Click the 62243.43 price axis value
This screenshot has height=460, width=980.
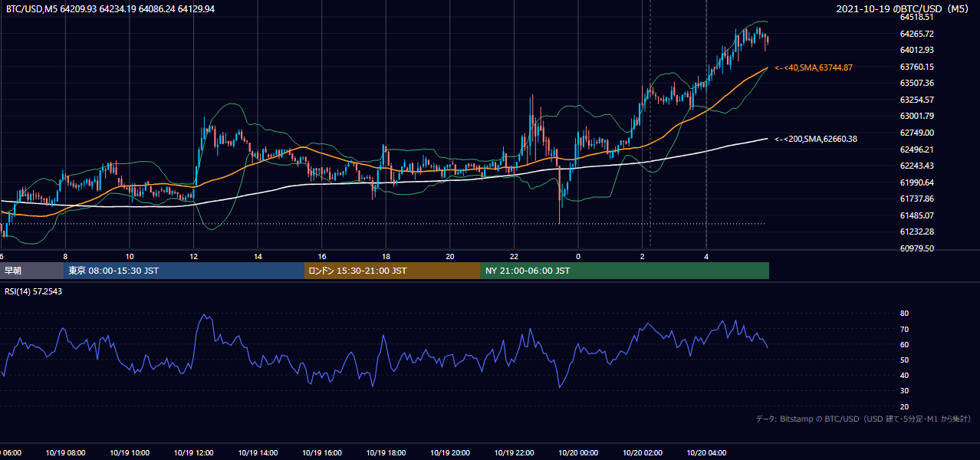[916, 166]
